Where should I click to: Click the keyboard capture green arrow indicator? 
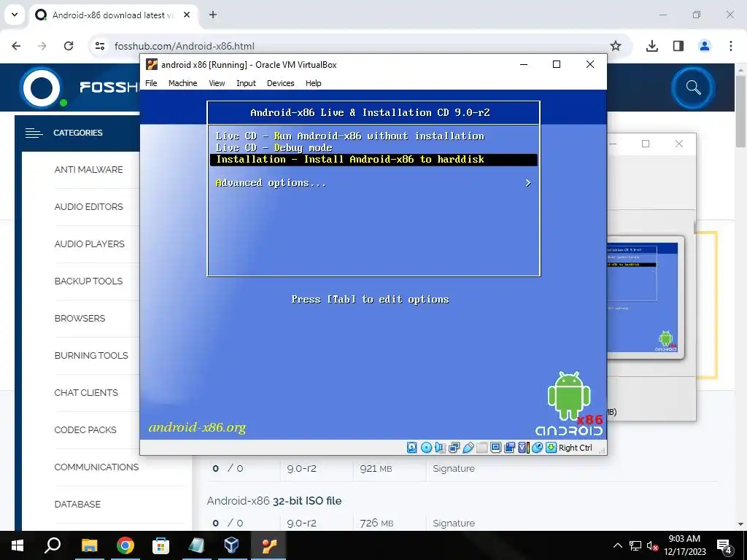click(551, 448)
